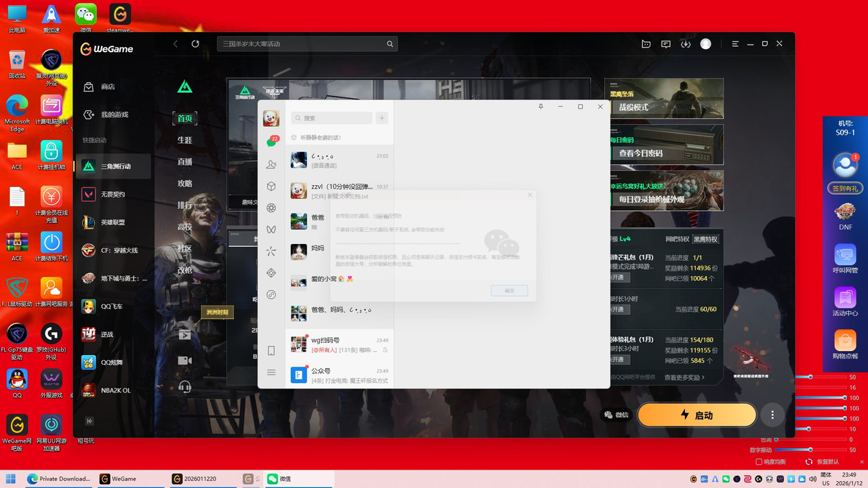
Task: Click WeGame back arrow in top bar
Action: 176,43
